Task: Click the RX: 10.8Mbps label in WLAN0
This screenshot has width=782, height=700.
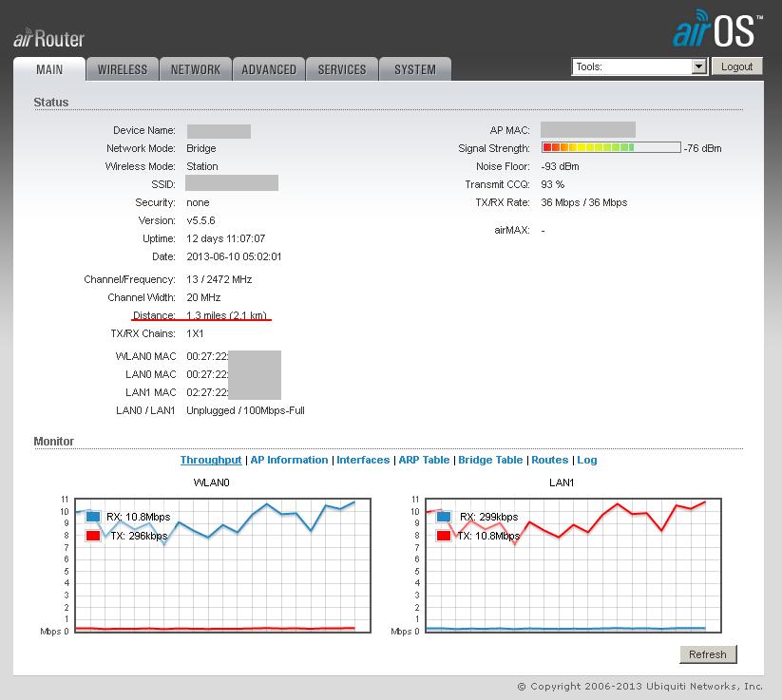Action: pyautogui.click(x=138, y=517)
